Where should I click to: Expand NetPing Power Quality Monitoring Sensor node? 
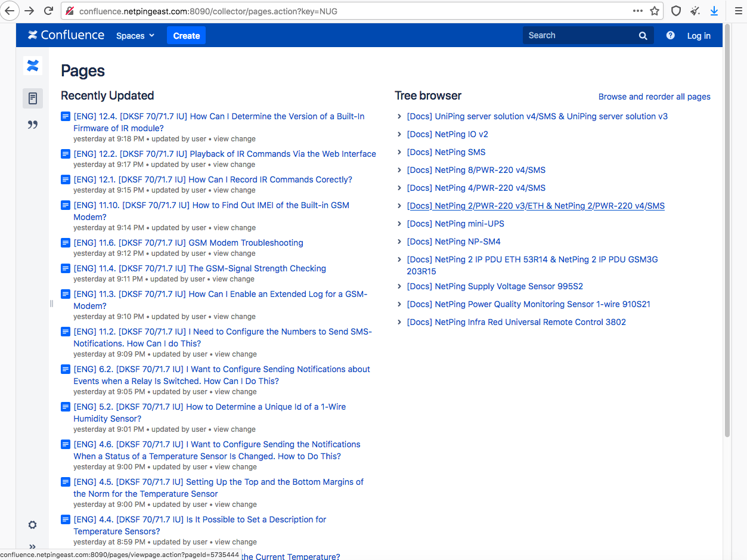[399, 305]
